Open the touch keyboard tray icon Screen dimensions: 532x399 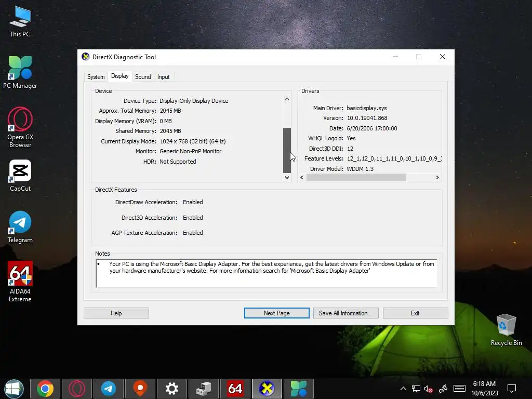tap(459, 389)
